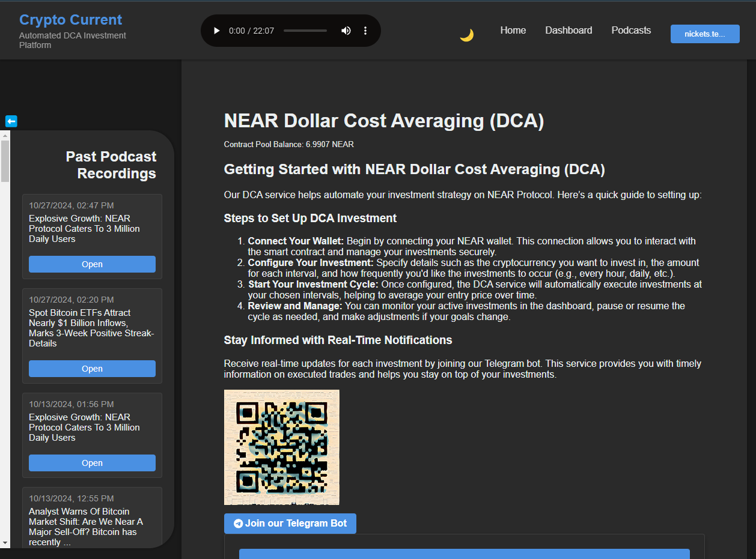
Task: Click the sidebar scrollbar thumb
Action: (x=5, y=161)
